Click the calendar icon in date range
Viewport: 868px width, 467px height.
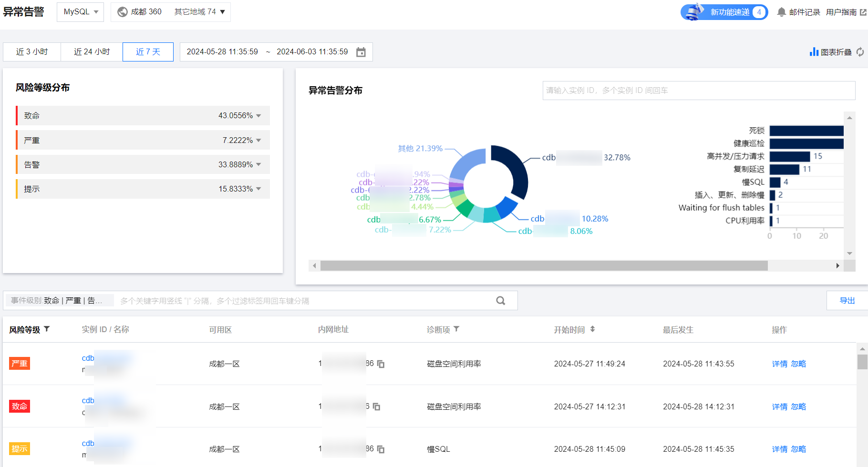click(361, 52)
